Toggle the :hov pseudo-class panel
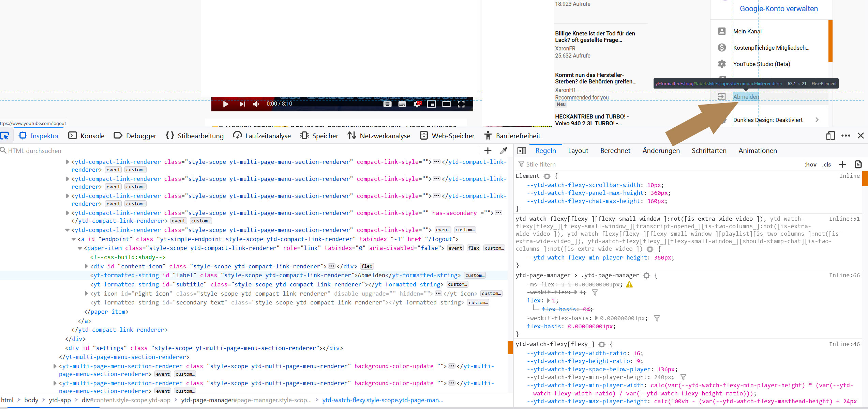Screen dimensions: 868x409 810,164
